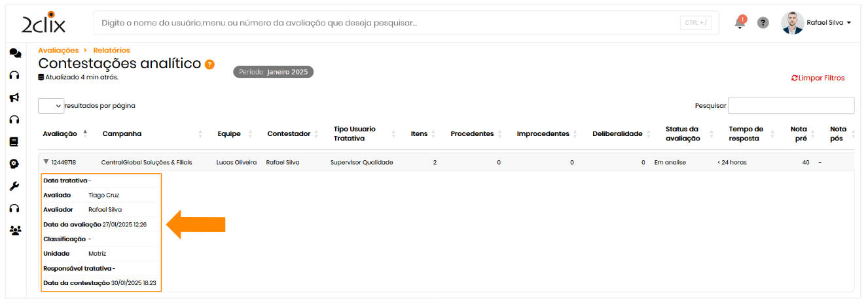The height and width of the screenshot is (306, 868).
Task: Click the Período Janeiro 2025 badge
Action: coord(274,72)
